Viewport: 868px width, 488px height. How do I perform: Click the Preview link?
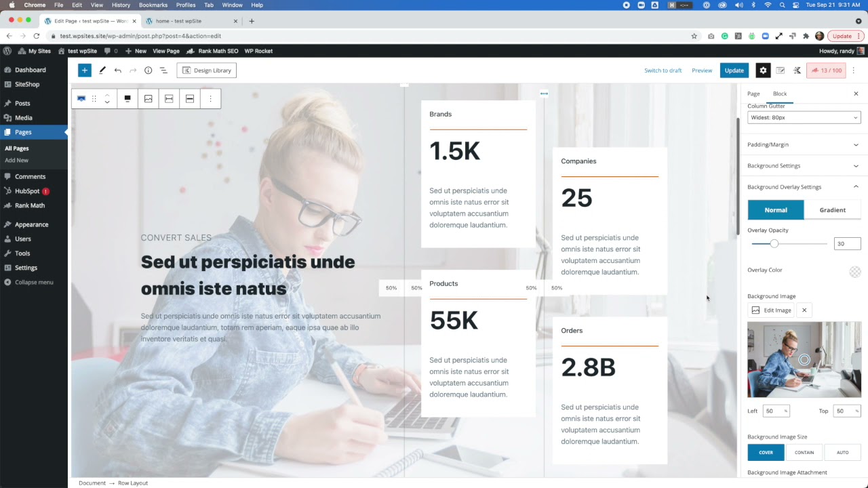click(x=702, y=70)
